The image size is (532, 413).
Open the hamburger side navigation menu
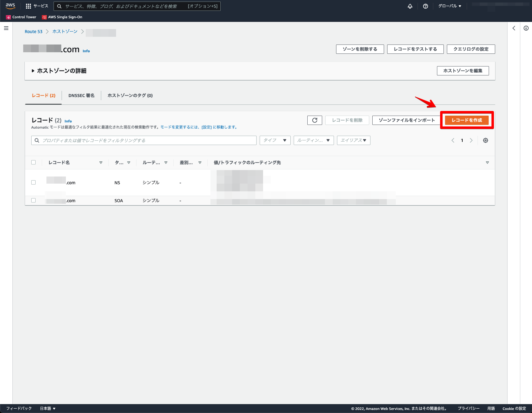click(x=6, y=28)
